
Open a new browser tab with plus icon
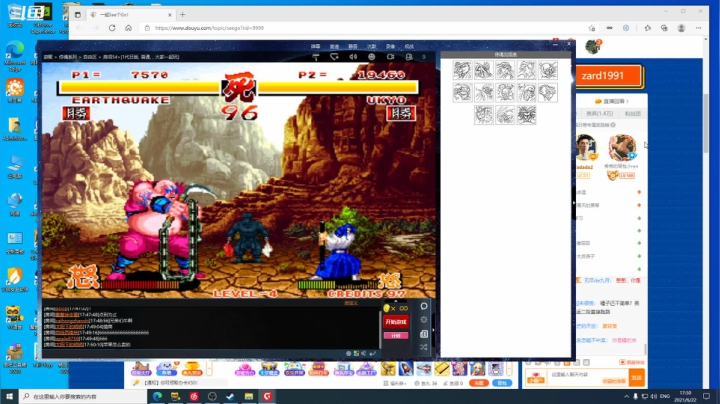click(182, 15)
